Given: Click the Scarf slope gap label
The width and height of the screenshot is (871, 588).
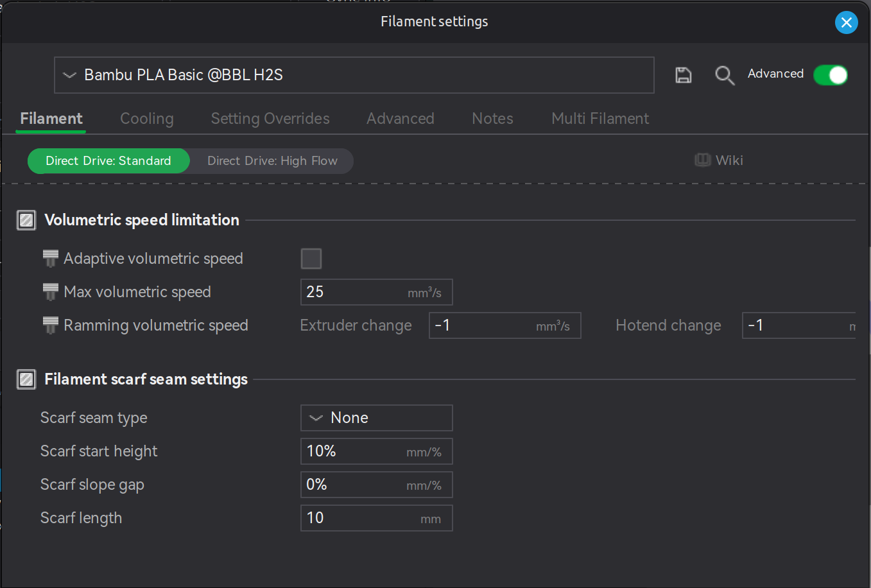Looking at the screenshot, I should click(92, 485).
